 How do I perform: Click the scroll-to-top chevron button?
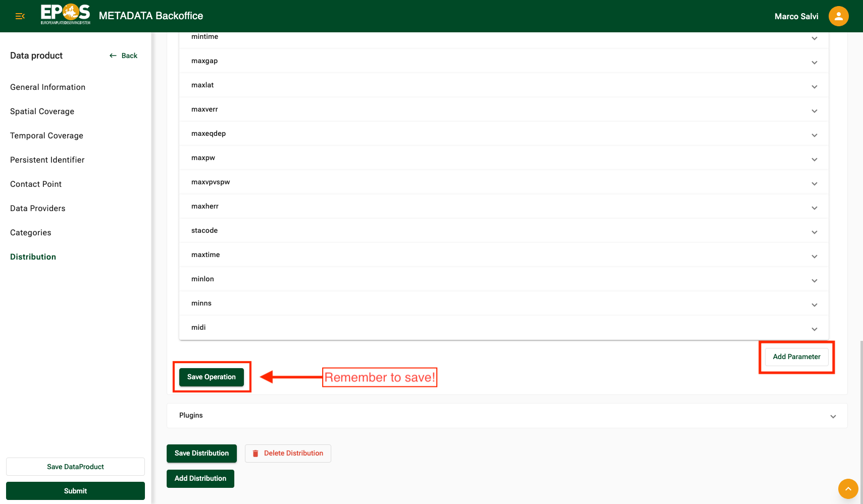tap(848, 489)
